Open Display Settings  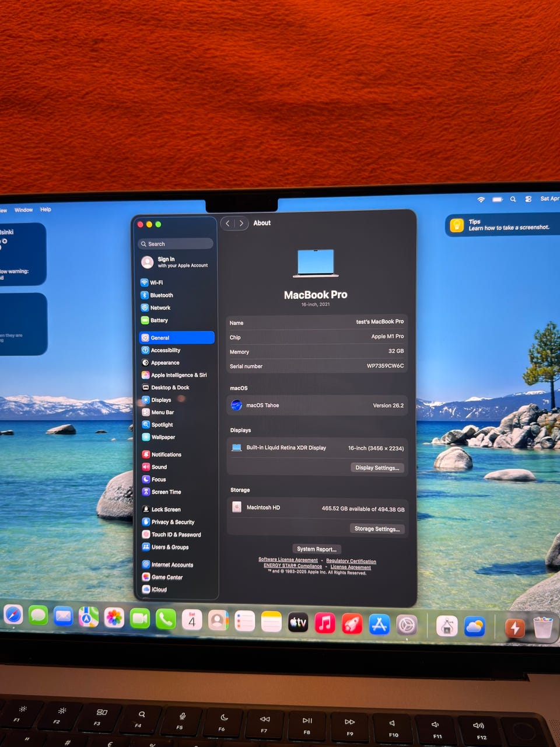point(377,467)
